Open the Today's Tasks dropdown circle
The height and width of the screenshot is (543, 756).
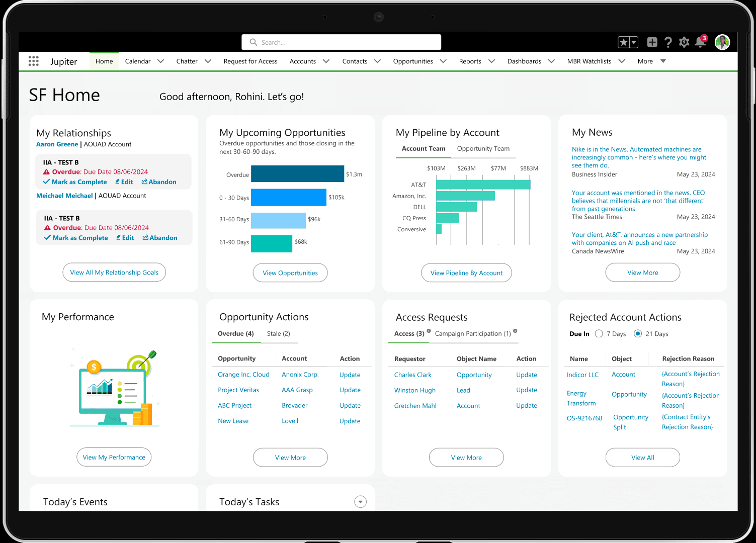coord(360,502)
